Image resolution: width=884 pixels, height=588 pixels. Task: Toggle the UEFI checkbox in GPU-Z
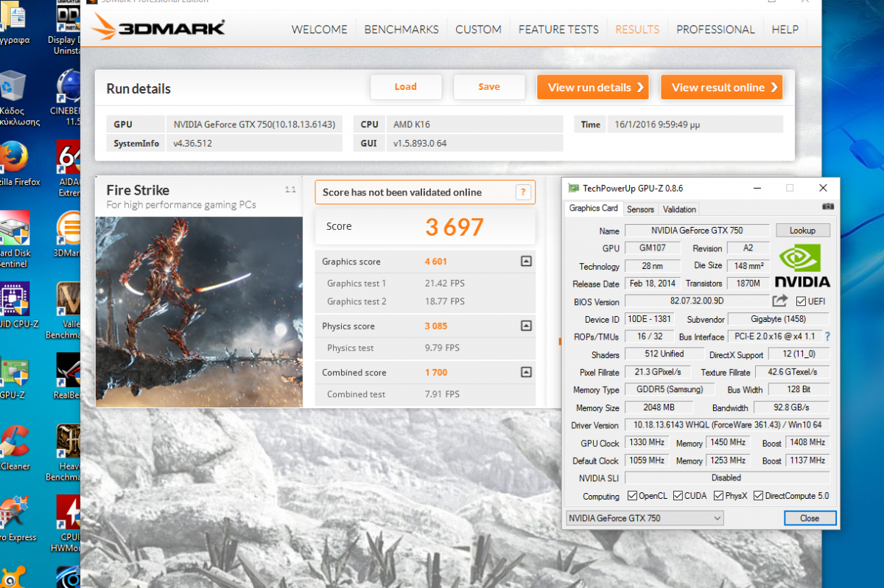(x=801, y=301)
